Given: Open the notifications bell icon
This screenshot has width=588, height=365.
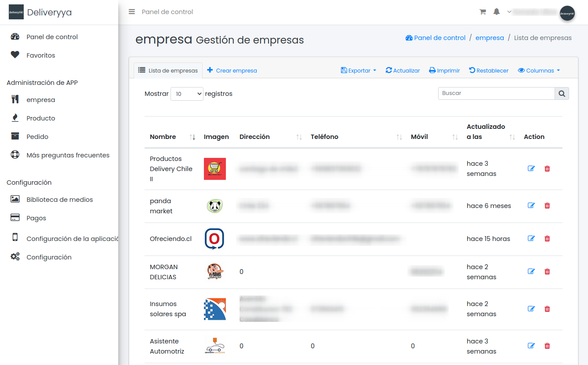Looking at the screenshot, I should coord(497,12).
